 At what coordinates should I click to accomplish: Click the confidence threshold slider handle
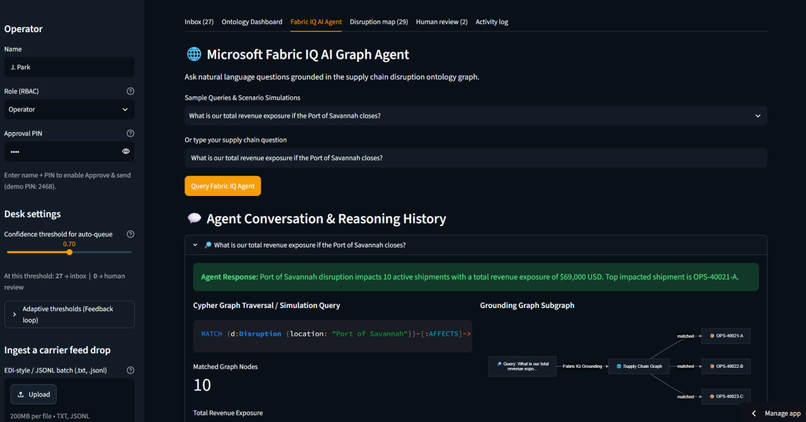69,252
